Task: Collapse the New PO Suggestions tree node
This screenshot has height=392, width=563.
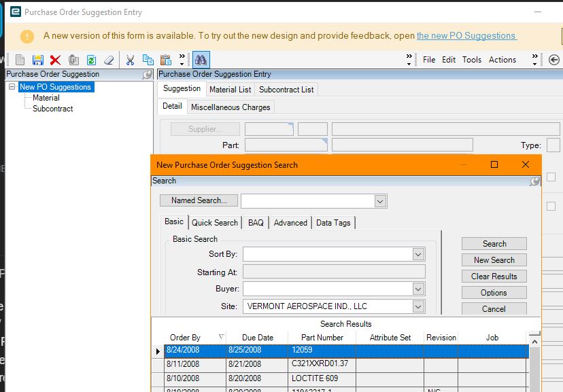Action: (x=12, y=87)
